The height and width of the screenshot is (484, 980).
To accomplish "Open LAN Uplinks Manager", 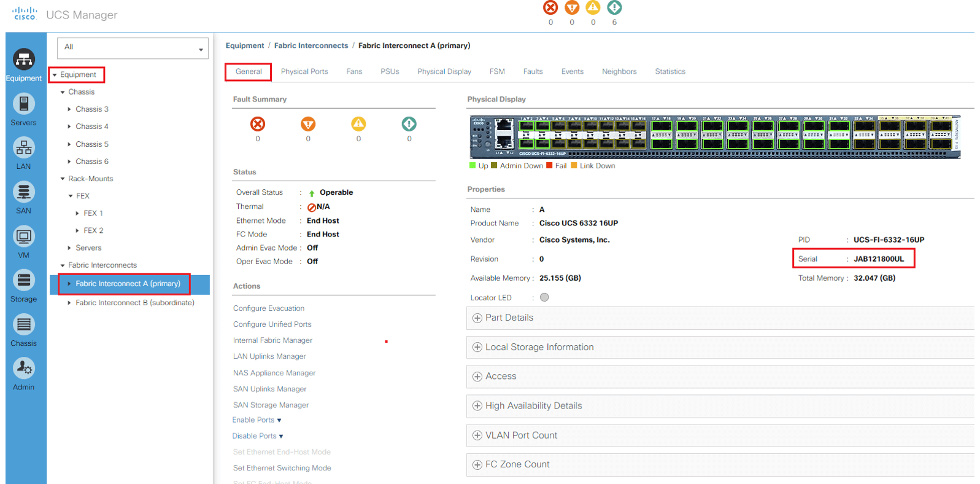I will 269,356.
